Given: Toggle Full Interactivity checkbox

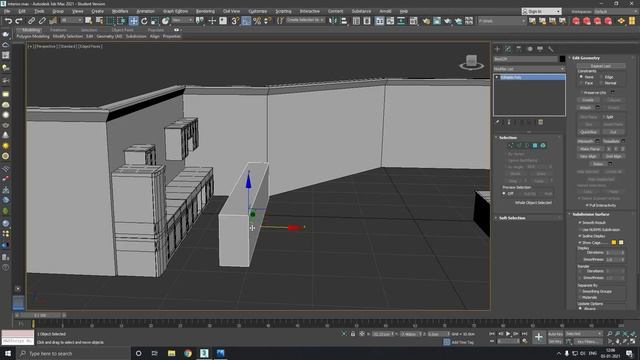Looking at the screenshot, I should 587,205.
